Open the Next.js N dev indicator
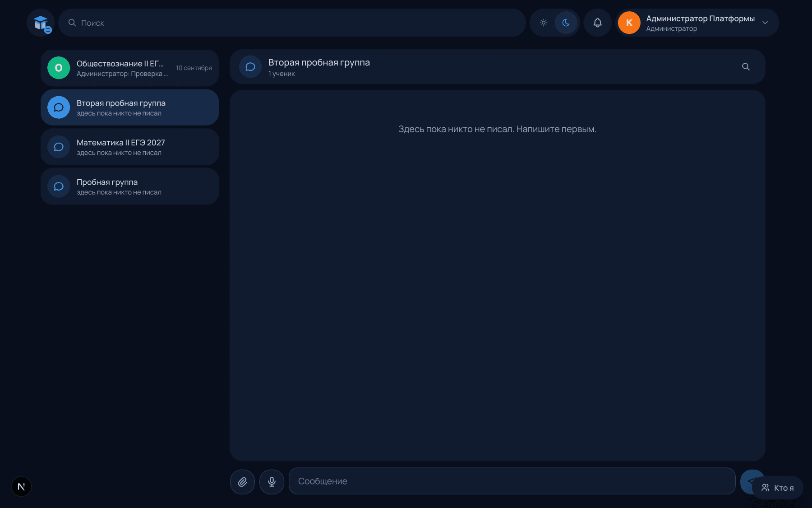Viewport: 812px width, 508px height. coord(21,486)
